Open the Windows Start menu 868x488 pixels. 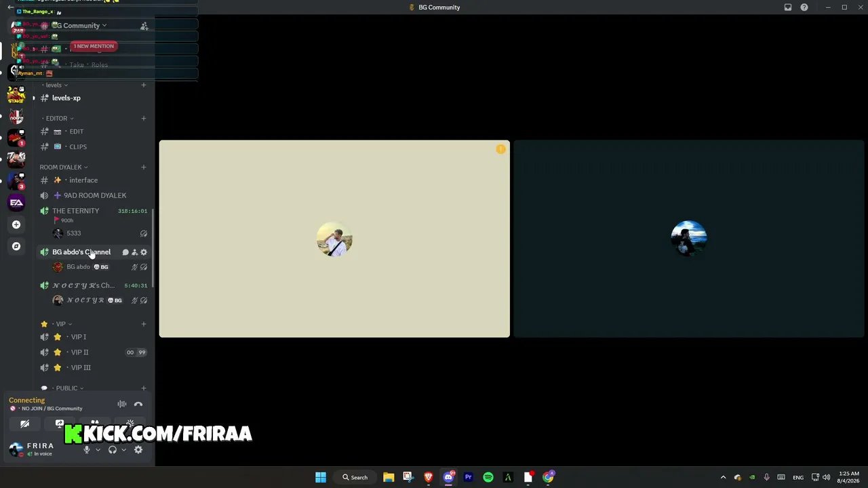tap(321, 477)
